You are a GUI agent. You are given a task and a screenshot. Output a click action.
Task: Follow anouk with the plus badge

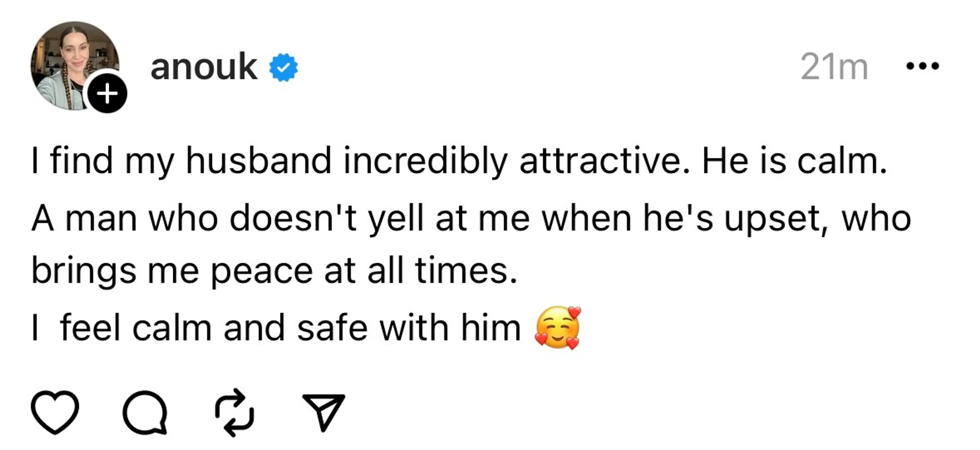coord(107,93)
